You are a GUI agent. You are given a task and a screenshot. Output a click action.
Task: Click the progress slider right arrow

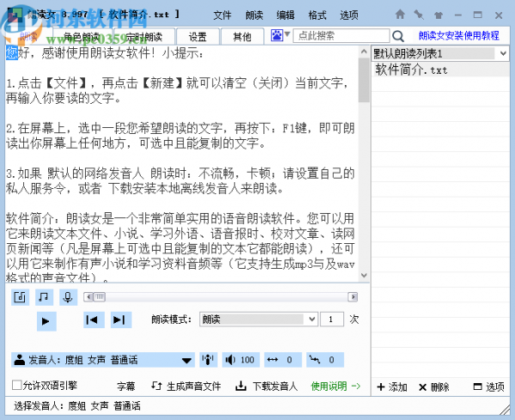353,297
